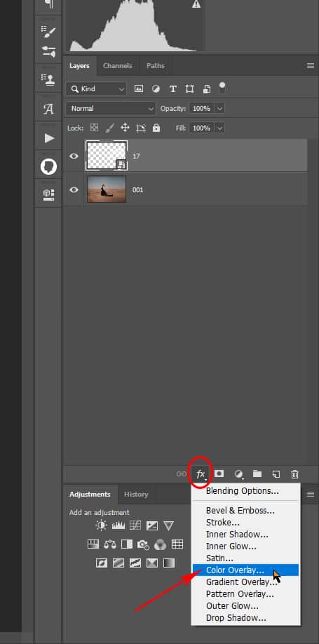Lock transparent pixels for layer
This screenshot has width=319, height=644.
tap(95, 128)
